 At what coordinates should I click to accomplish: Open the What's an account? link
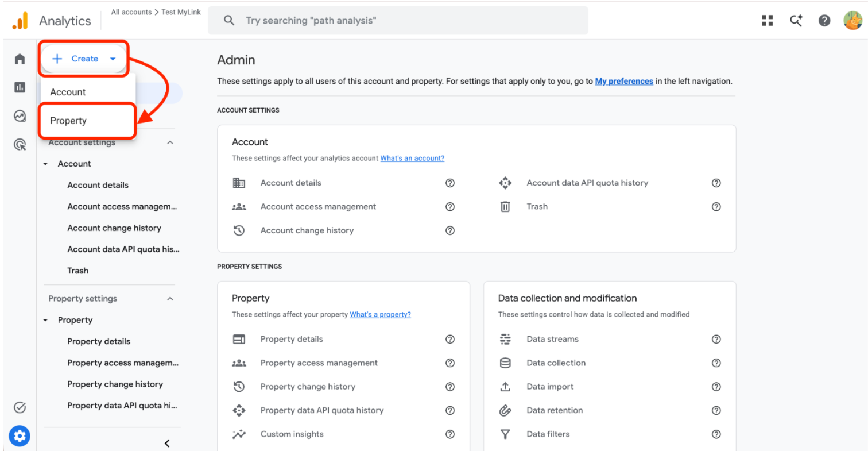(412, 158)
